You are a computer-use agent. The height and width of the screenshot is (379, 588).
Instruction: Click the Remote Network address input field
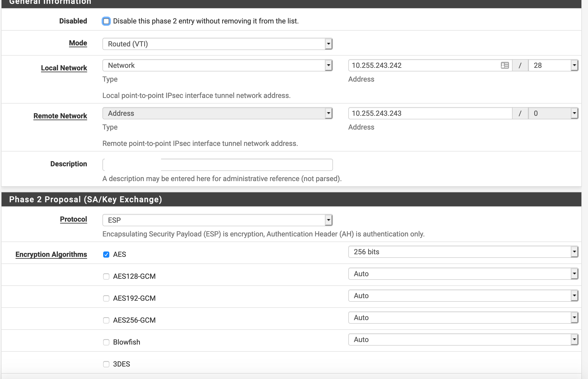tap(430, 113)
